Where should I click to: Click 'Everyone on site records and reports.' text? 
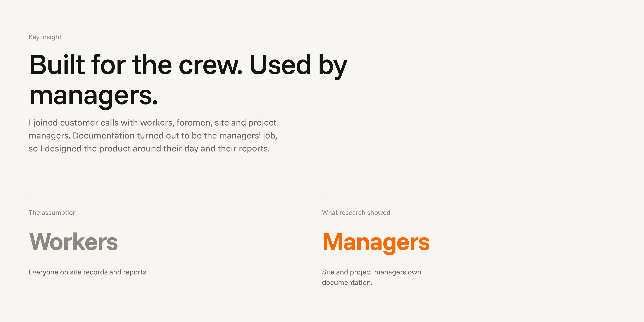[x=88, y=272]
